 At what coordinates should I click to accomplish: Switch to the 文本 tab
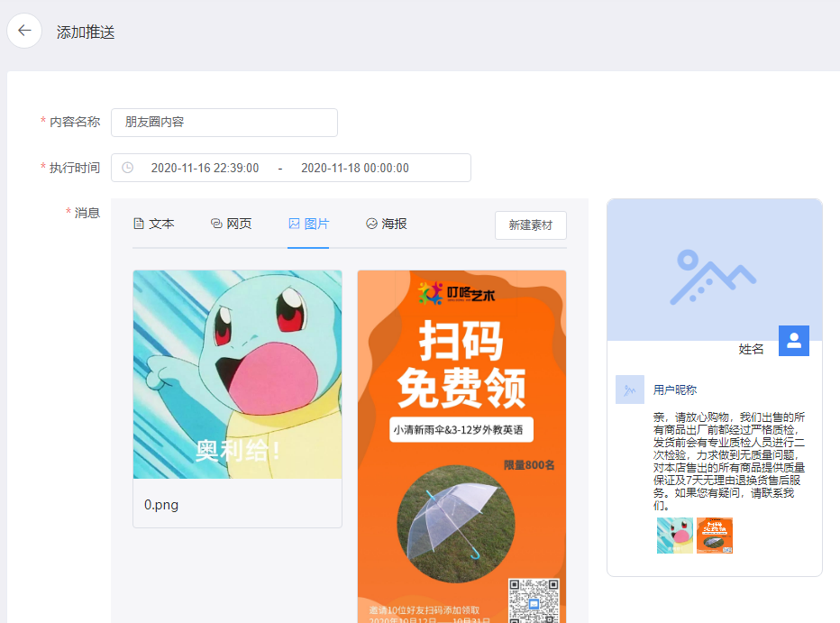click(154, 224)
